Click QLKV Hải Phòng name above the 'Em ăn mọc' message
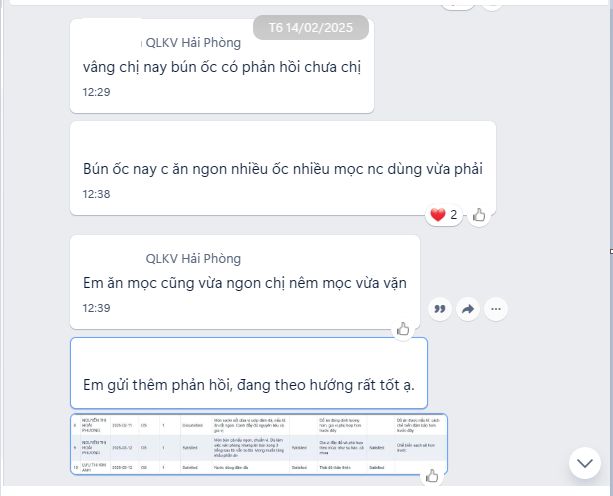The height and width of the screenshot is (496, 613). pyautogui.click(x=193, y=258)
